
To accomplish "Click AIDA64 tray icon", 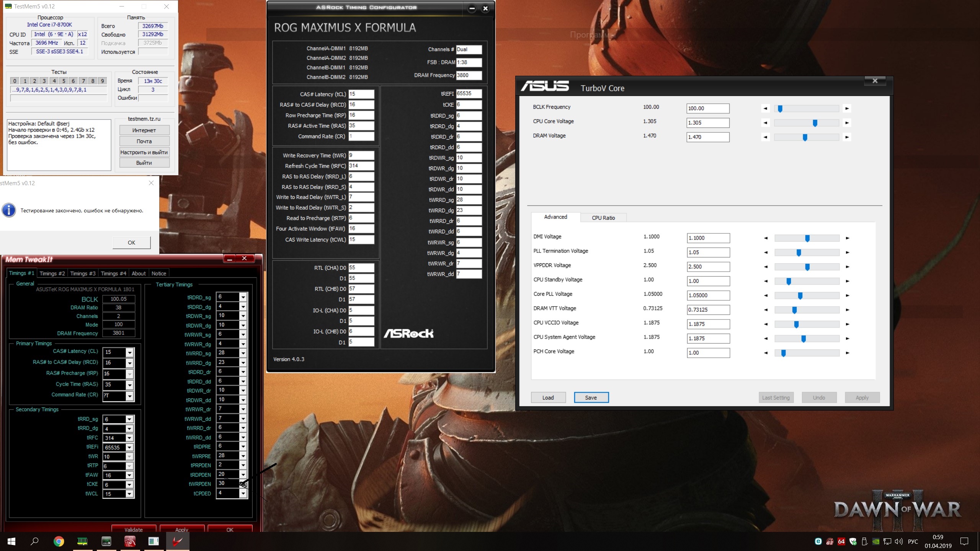I will 841,541.
